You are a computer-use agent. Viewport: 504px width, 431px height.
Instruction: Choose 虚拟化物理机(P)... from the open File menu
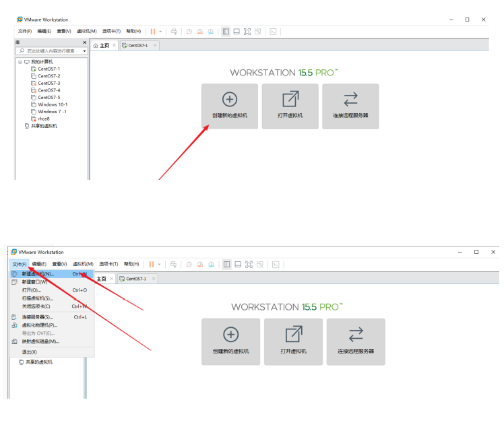(x=52, y=325)
